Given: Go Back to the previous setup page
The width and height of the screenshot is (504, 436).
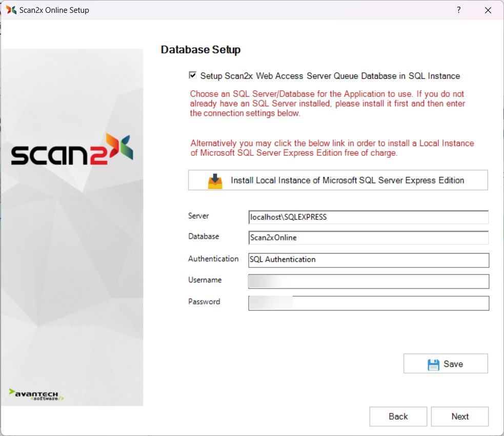Looking at the screenshot, I should pos(398,417).
